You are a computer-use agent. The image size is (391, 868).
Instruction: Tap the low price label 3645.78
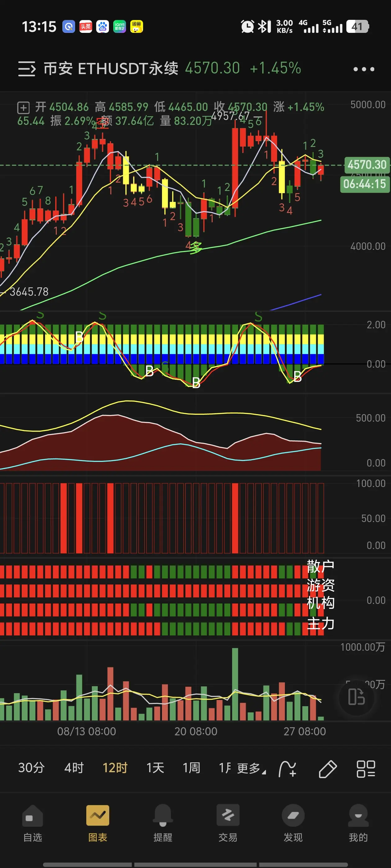point(29,292)
